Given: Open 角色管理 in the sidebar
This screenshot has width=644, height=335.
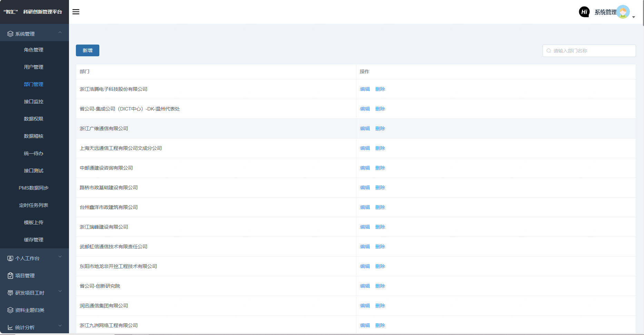Looking at the screenshot, I should (x=33, y=50).
